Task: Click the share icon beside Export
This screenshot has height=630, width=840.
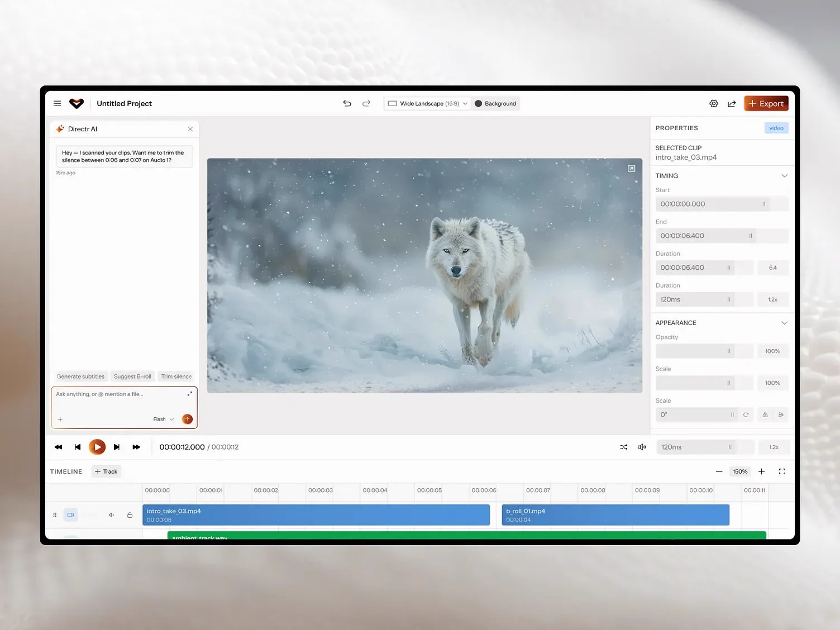Action: tap(732, 103)
